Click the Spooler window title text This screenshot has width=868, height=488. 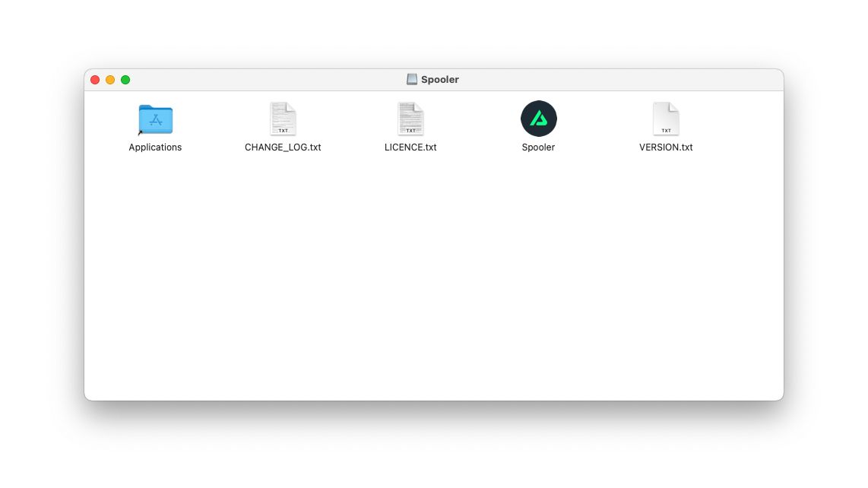tap(440, 79)
